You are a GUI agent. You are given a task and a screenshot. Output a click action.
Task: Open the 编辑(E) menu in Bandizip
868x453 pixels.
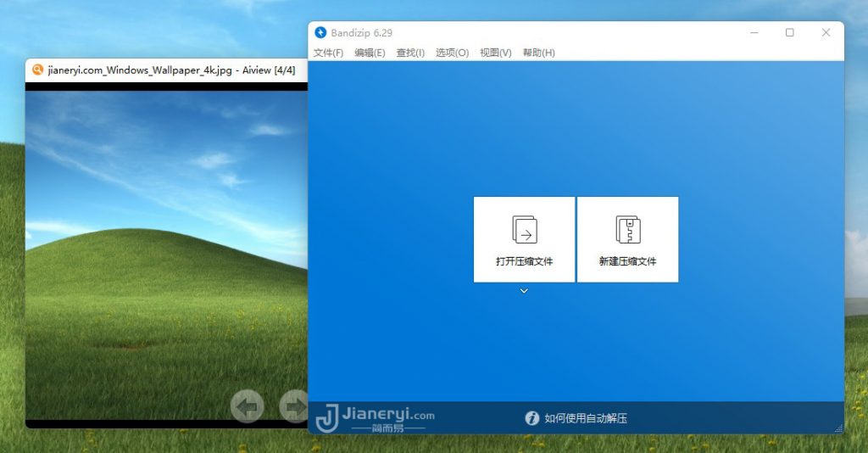point(370,53)
